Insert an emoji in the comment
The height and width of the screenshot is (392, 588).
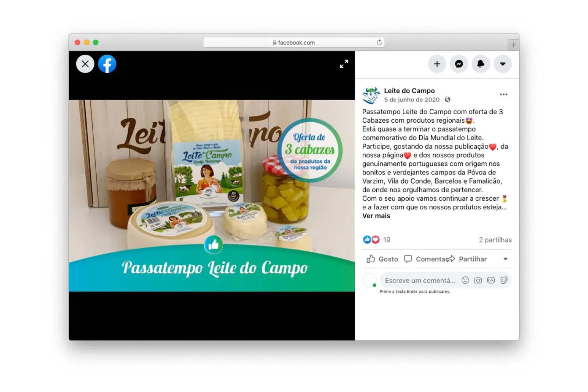click(x=465, y=280)
